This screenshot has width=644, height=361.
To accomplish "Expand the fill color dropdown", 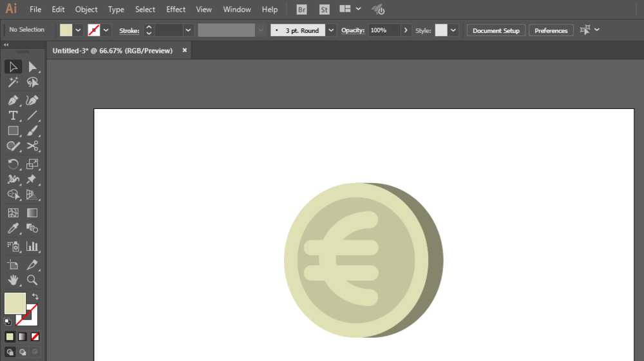I will coord(78,30).
